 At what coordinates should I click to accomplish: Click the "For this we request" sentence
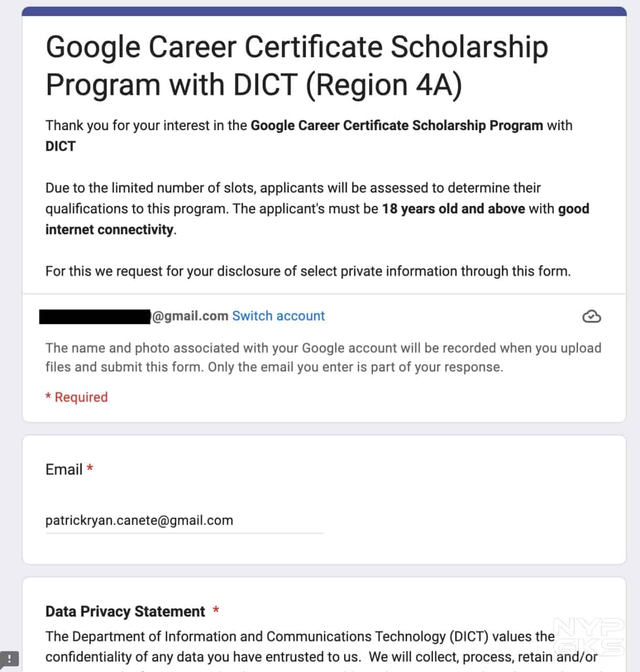click(x=308, y=271)
